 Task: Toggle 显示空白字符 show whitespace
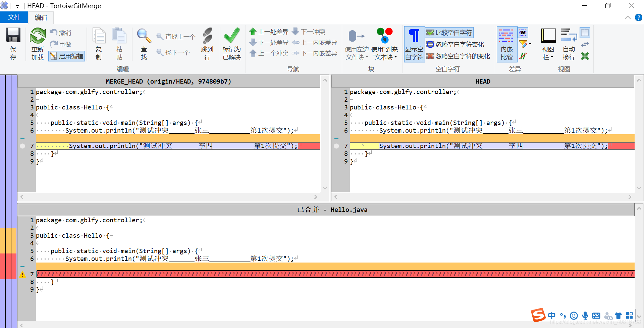coord(414,44)
